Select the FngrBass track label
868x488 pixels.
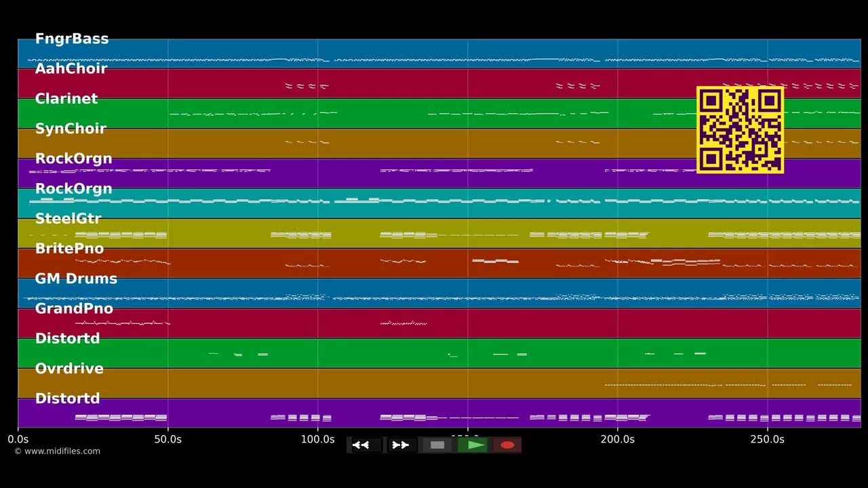tap(72, 39)
